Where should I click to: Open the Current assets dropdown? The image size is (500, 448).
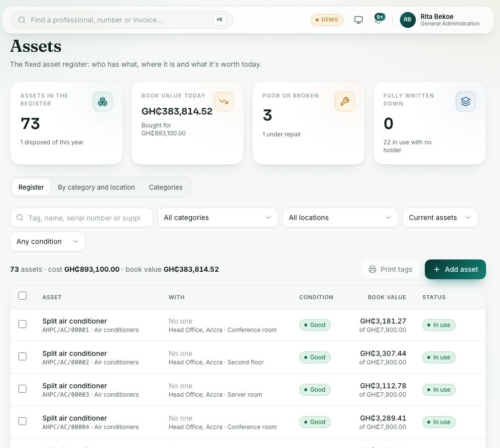(440, 218)
